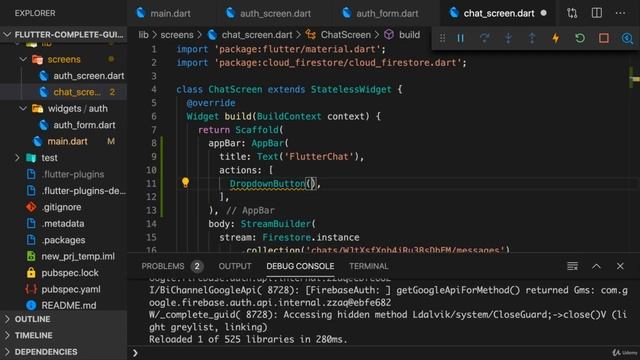This screenshot has width=640, height=360.
Task: Open the PROBLEMS panel tab
Action: click(x=162, y=266)
